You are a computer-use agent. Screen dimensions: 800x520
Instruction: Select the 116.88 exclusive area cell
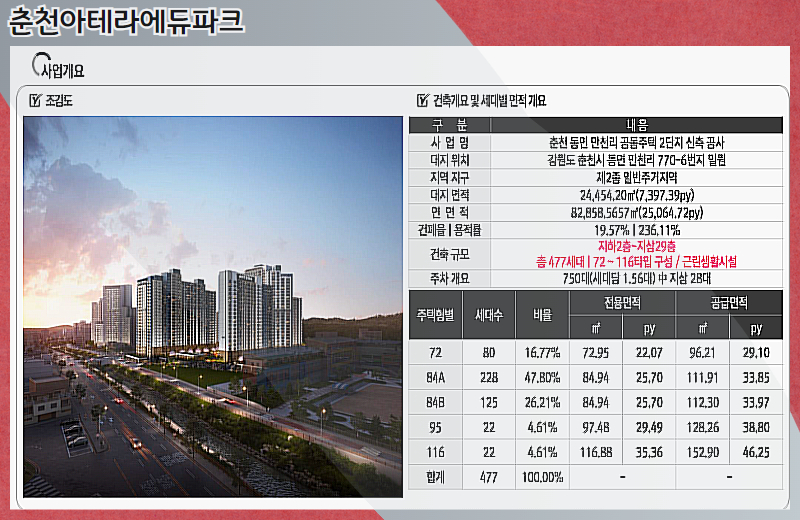(x=596, y=452)
